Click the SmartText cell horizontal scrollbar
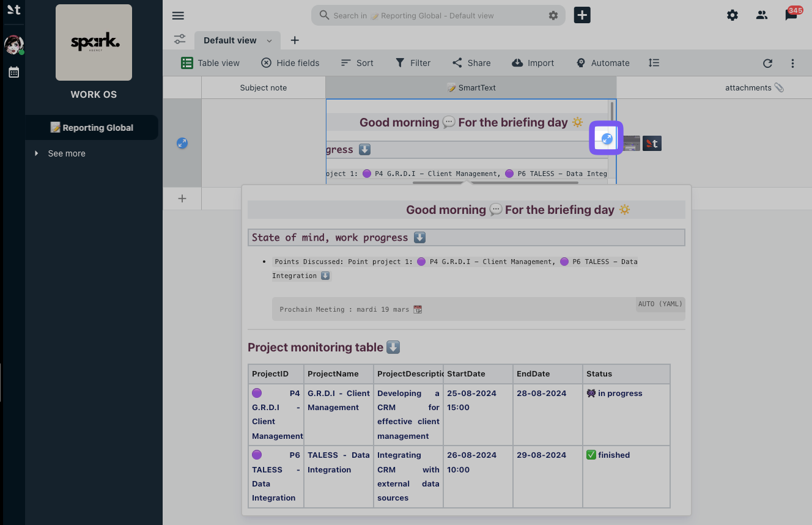812x525 pixels. [x=495, y=182]
